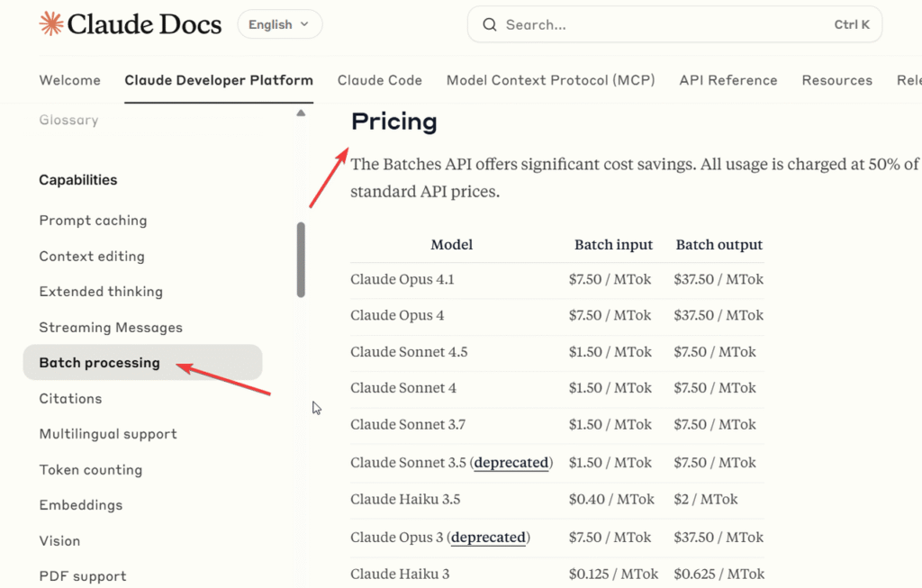This screenshot has height=588, width=922.
Task: Open the Context editing sidebar page
Action: coord(92,257)
